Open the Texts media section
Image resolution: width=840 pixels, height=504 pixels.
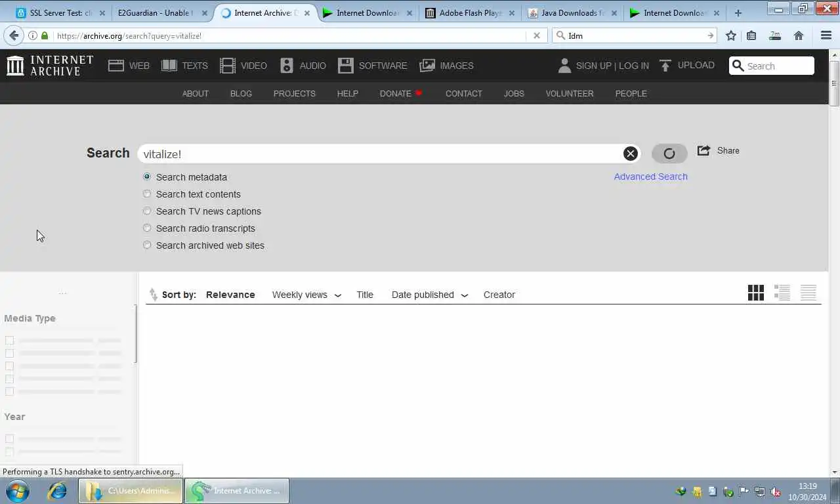(x=184, y=66)
